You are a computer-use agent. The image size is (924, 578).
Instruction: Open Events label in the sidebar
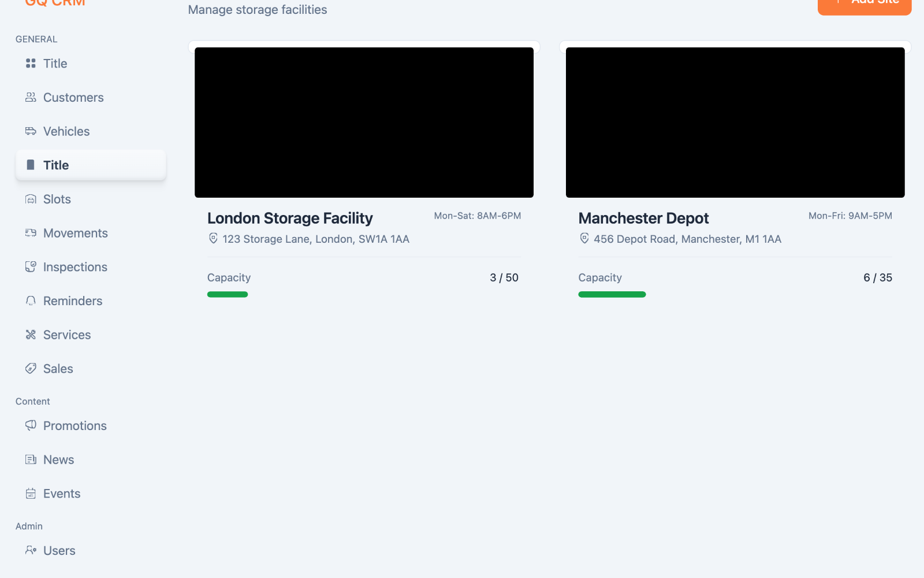(62, 494)
